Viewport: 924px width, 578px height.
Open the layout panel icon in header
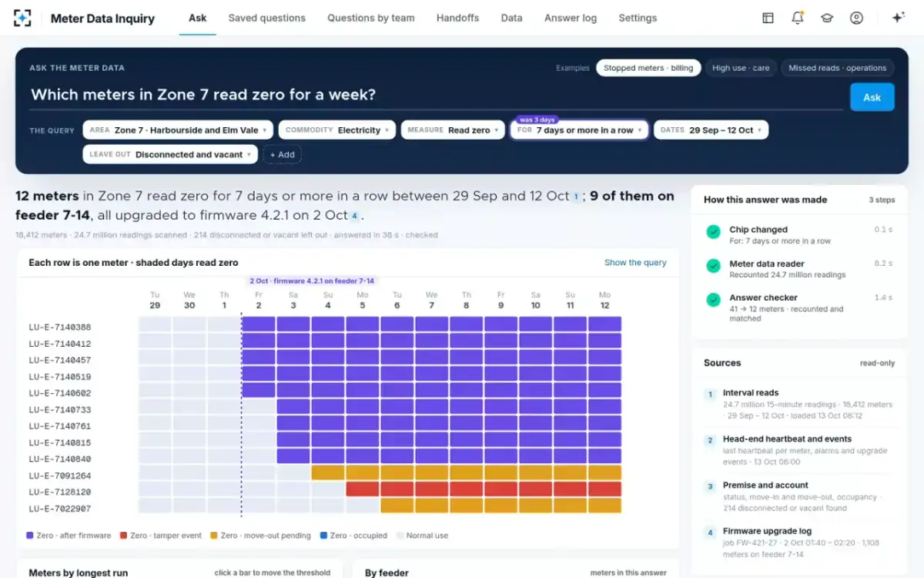click(x=768, y=18)
